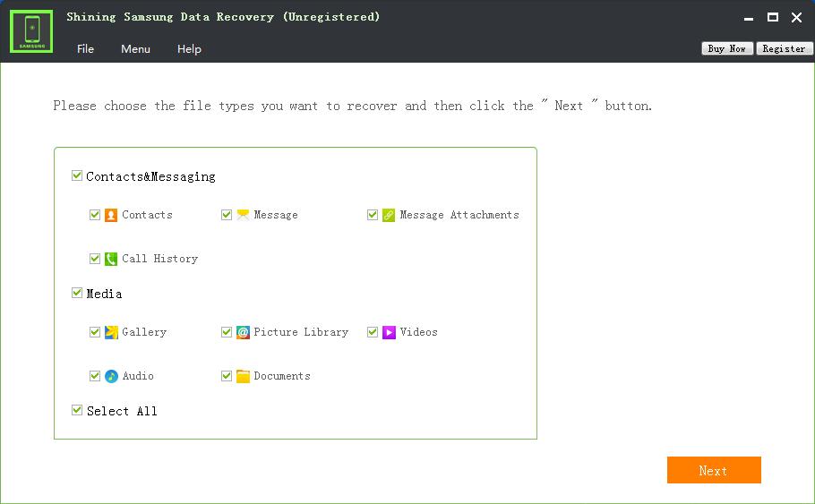Click the orange Contacts icon
This screenshot has height=504, width=815.
(111, 215)
